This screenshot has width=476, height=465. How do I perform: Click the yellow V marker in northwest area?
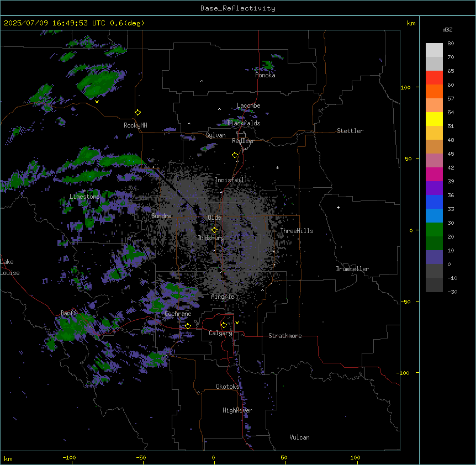click(x=97, y=102)
